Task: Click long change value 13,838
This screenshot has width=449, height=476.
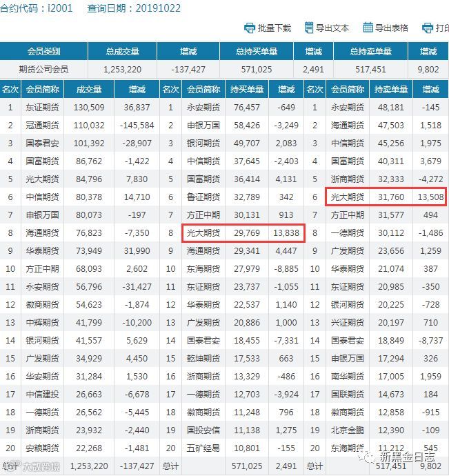Action: (x=286, y=233)
